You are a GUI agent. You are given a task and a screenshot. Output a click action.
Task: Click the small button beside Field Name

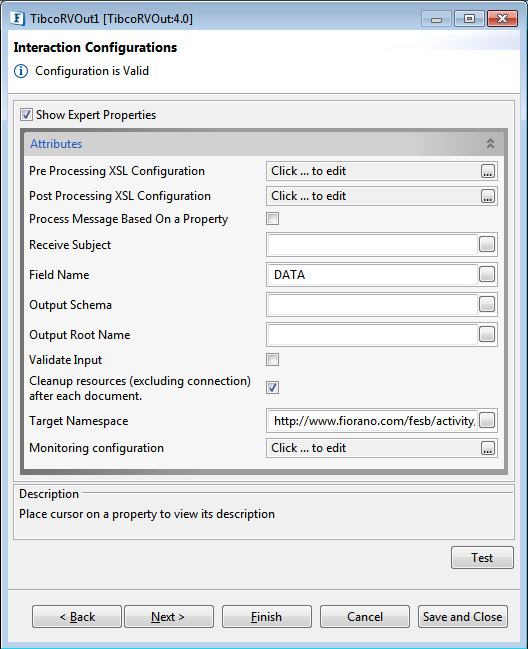click(x=487, y=274)
